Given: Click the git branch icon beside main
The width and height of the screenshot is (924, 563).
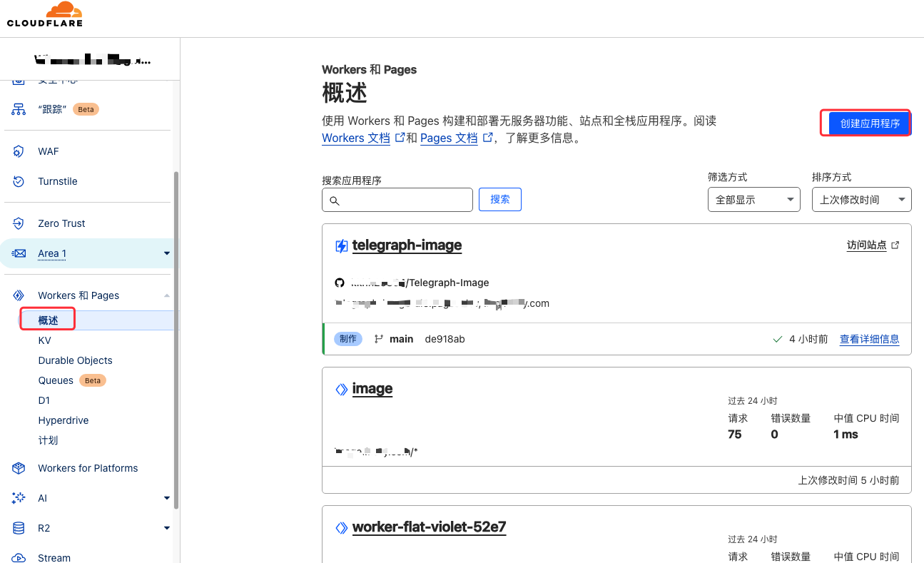Looking at the screenshot, I should (379, 339).
